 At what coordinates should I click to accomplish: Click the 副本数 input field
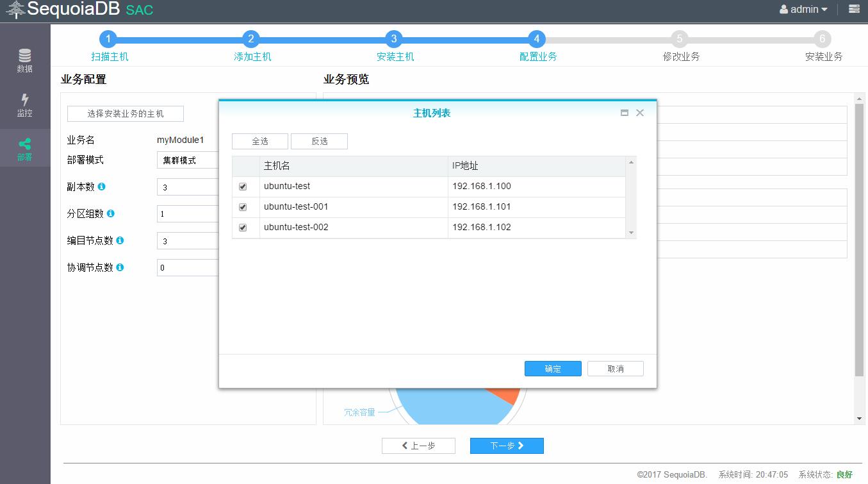188,187
